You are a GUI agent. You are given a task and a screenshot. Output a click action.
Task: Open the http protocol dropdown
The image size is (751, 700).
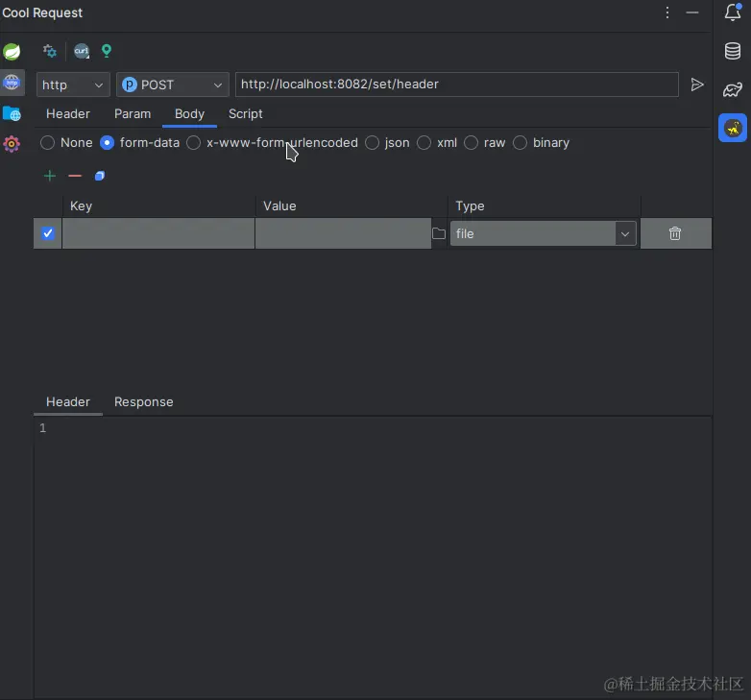(x=73, y=84)
